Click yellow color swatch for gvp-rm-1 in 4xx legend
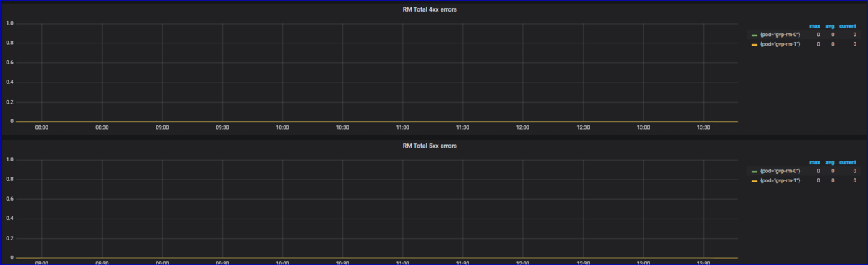 (x=754, y=44)
